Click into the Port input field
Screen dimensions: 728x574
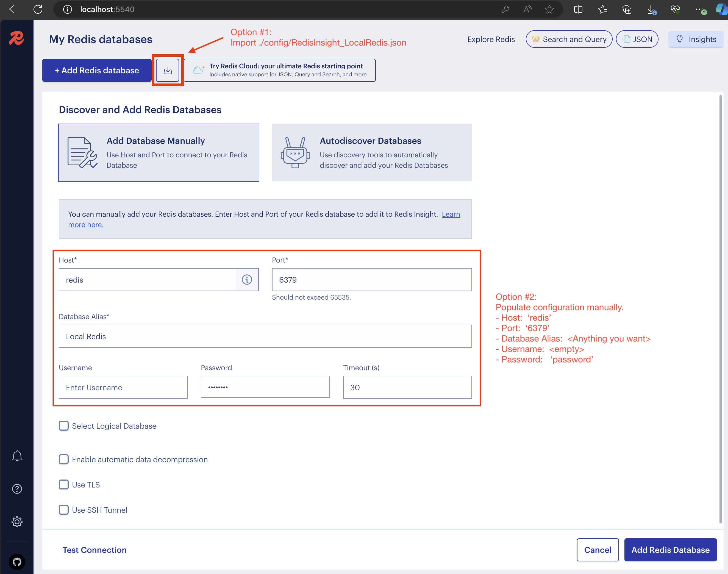click(x=372, y=280)
